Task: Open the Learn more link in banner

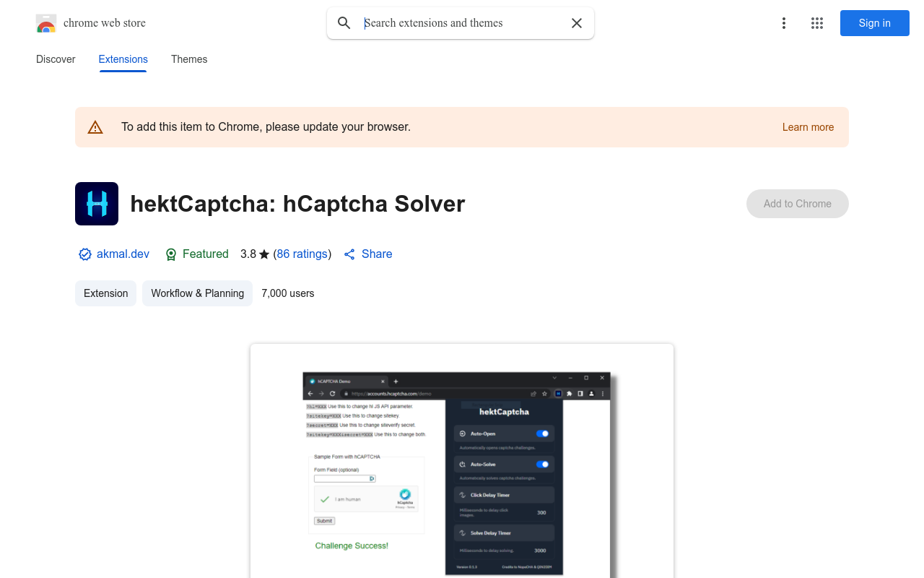Action: 808,126
